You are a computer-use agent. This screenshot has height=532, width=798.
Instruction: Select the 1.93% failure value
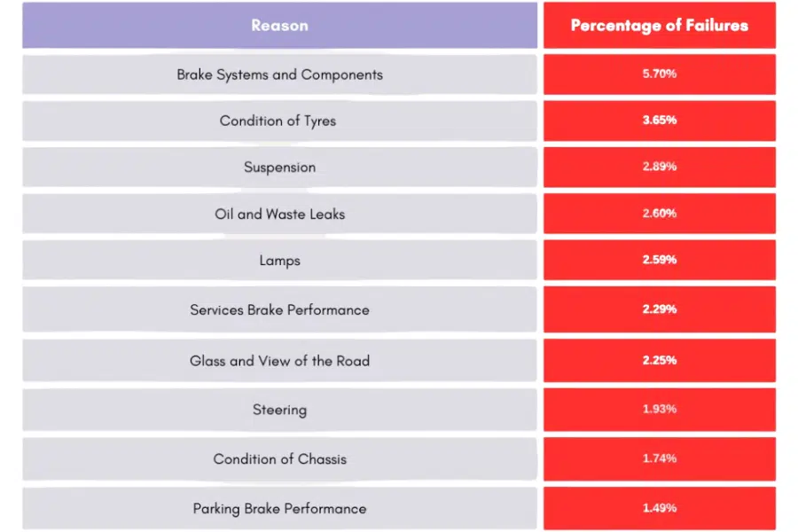click(659, 409)
